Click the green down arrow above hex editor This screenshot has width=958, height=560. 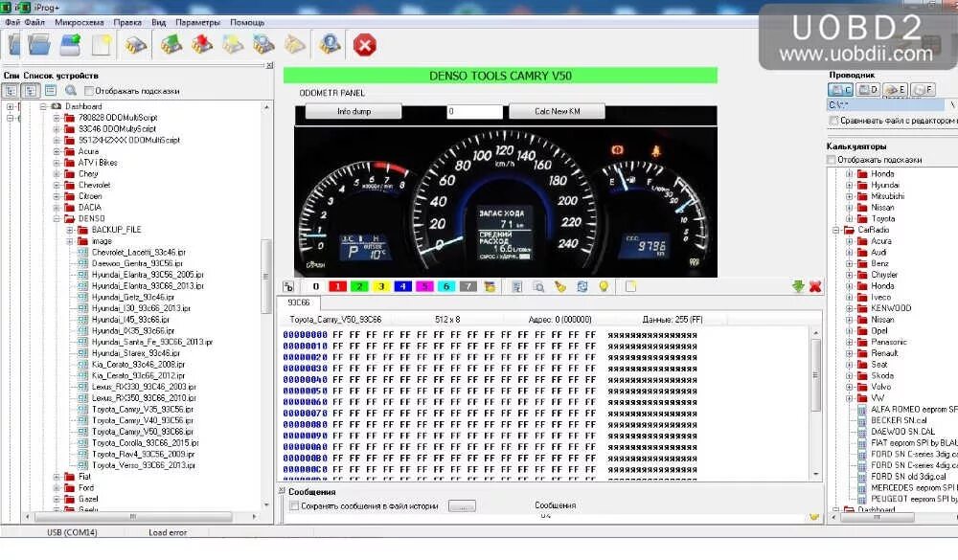[x=798, y=286]
